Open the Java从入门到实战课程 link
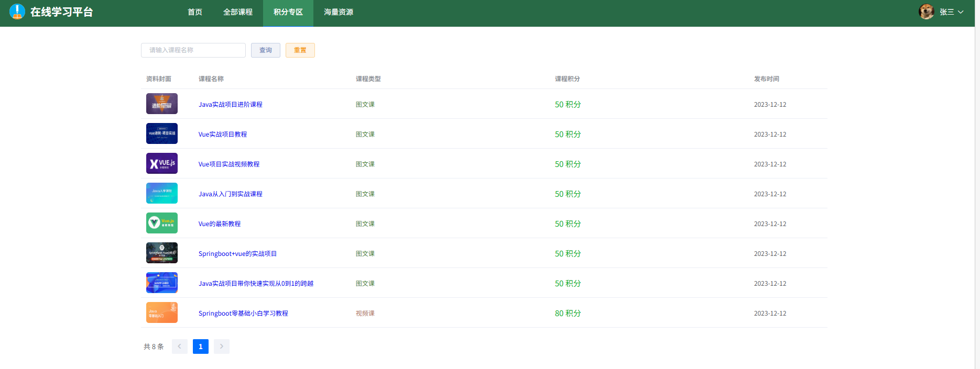Image resolution: width=980 pixels, height=369 pixels. (230, 194)
